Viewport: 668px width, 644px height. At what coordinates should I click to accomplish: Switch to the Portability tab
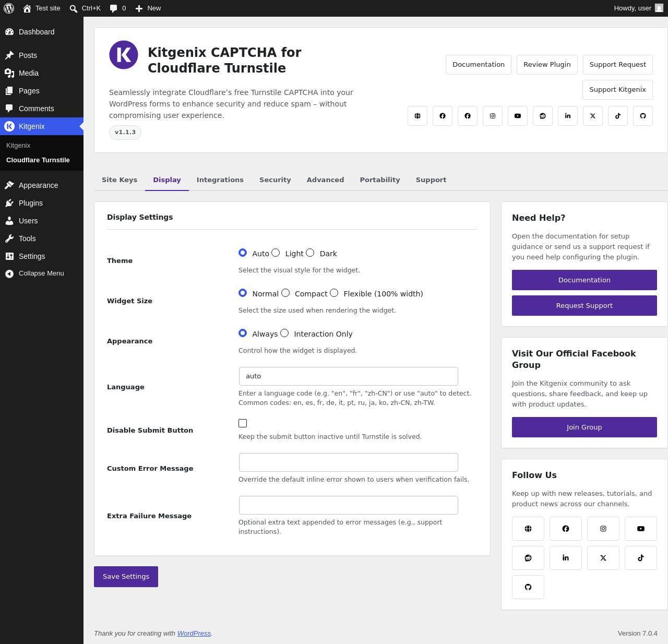pyautogui.click(x=380, y=180)
